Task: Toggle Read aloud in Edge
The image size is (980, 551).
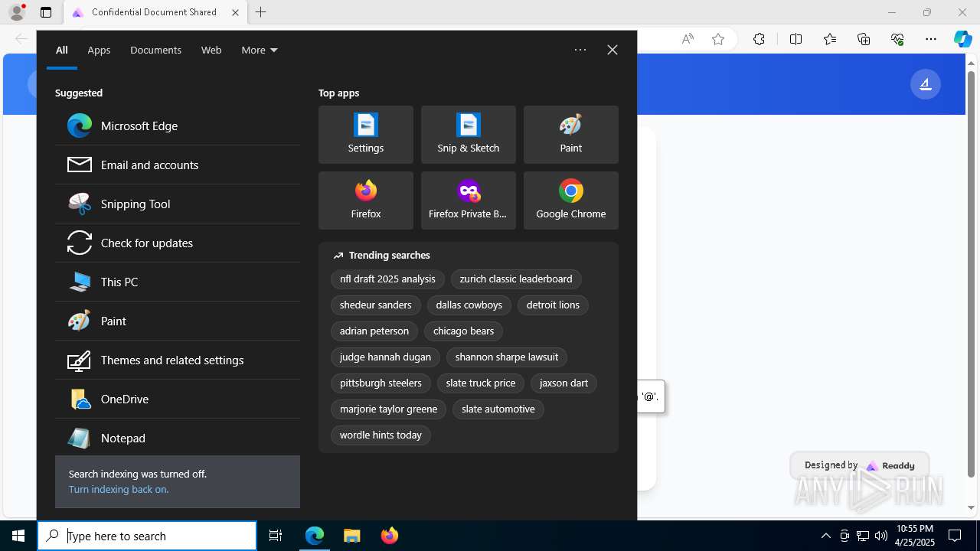Action: (x=688, y=39)
